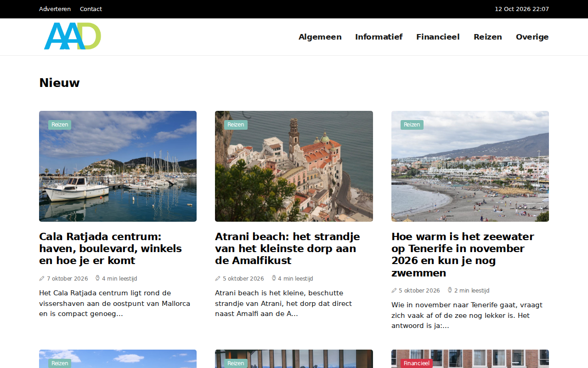Click 4 min leestijd under Cala Ratjada
The width and height of the screenshot is (588, 368).
(x=119, y=278)
